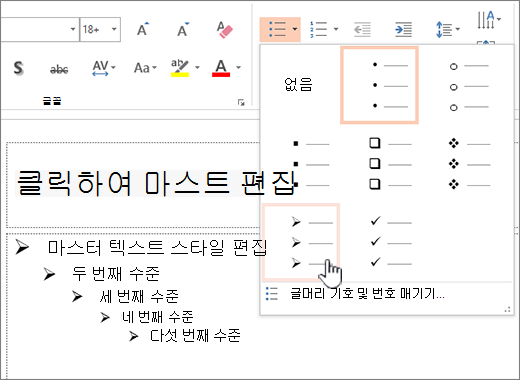Select the filled round bullet style
This screenshot has width=520, height=380.
[x=379, y=85]
